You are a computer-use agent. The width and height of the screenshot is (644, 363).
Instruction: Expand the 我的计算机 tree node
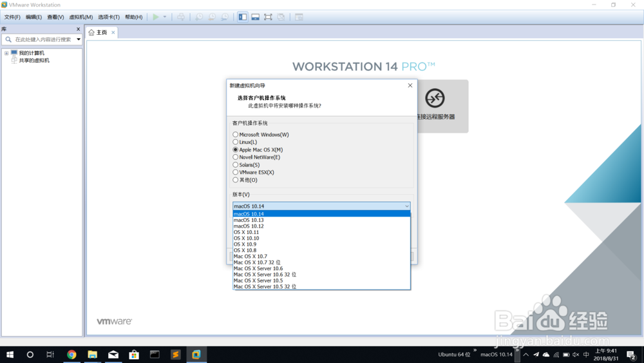pos(6,53)
